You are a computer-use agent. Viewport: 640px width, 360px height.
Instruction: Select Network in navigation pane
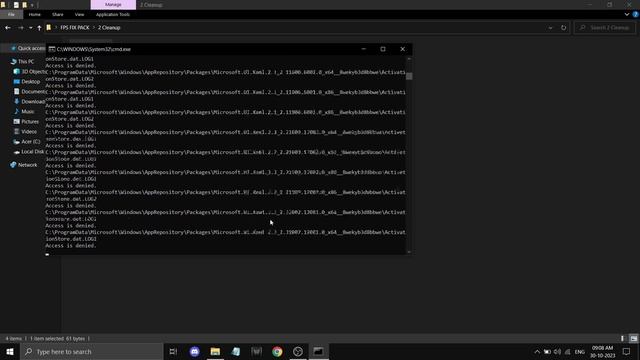pos(24,165)
